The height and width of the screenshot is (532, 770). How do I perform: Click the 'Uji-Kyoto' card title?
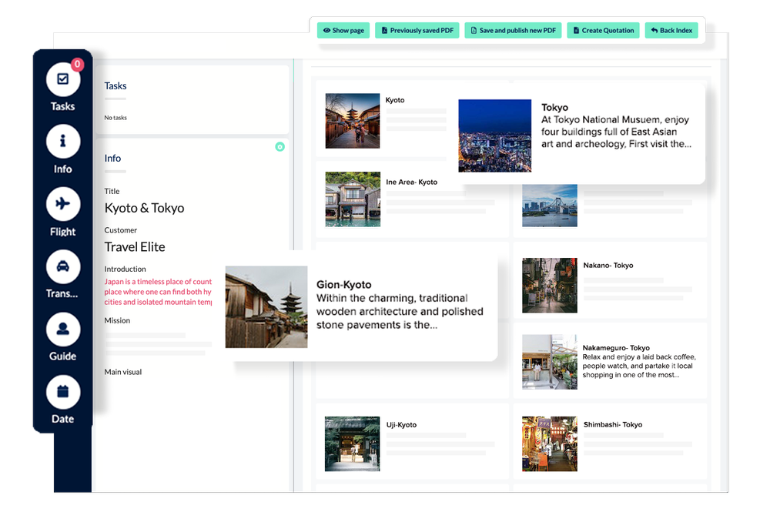pyautogui.click(x=401, y=425)
